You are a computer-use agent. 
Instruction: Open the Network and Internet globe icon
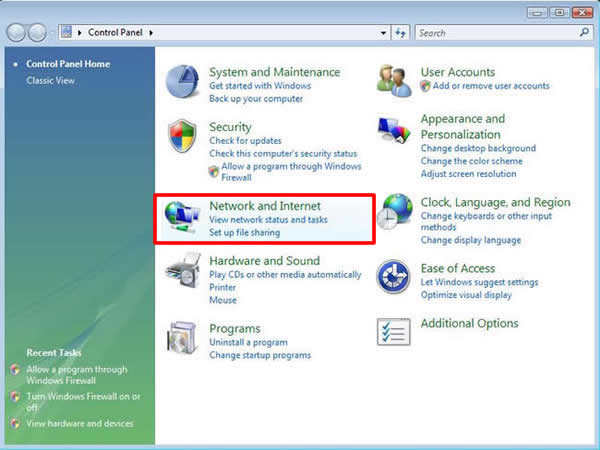coord(182,217)
